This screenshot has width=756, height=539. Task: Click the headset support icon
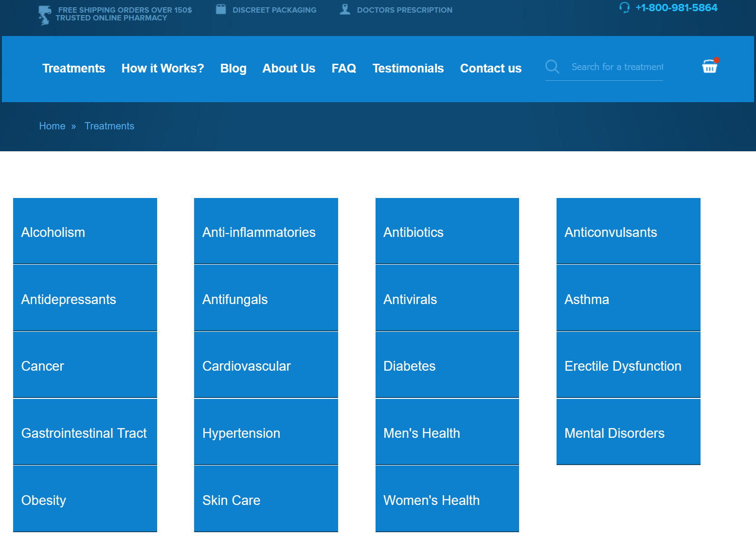tap(624, 8)
